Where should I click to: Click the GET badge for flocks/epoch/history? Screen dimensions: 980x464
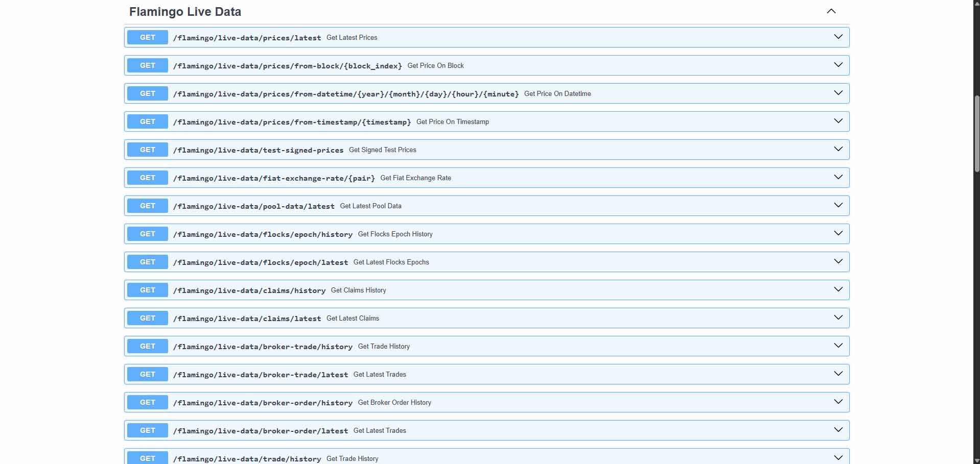coord(148,234)
